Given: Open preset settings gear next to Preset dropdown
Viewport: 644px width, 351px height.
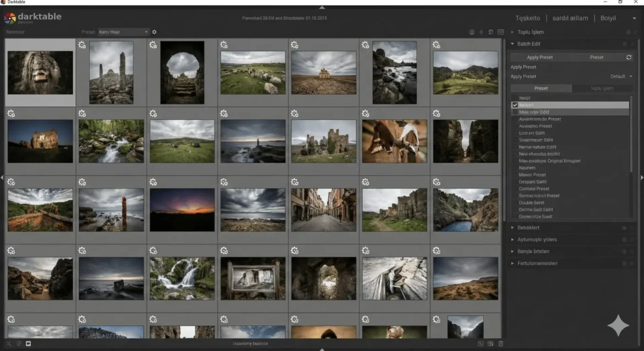Looking at the screenshot, I should click(154, 32).
